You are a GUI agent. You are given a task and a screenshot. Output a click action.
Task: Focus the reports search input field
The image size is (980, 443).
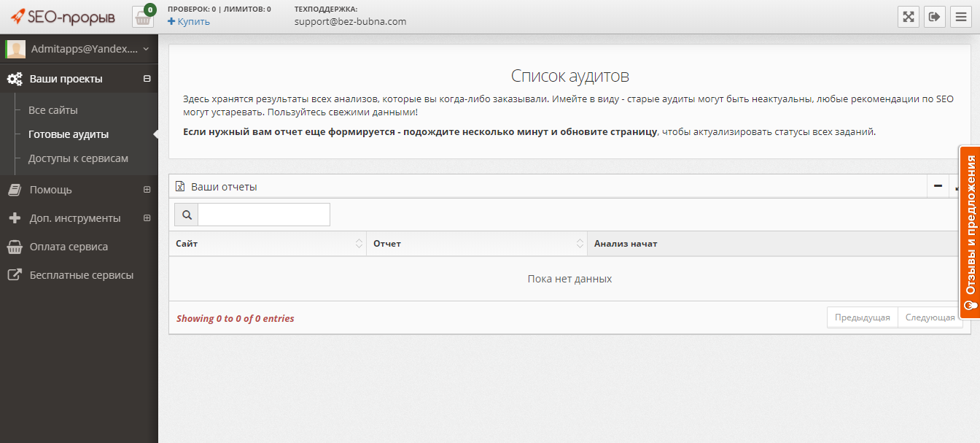264,215
